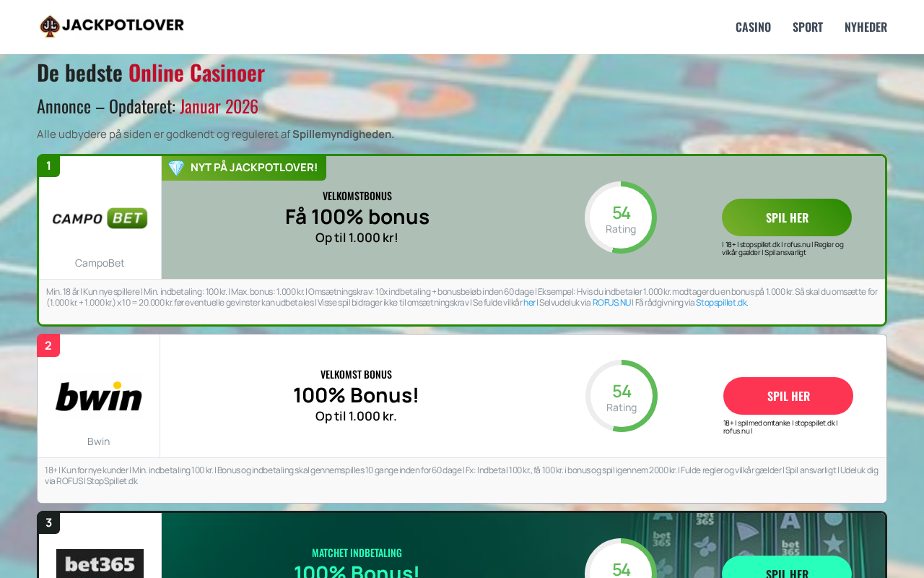Open the bet365 logo
This screenshot has height=578, width=924.
click(100, 564)
